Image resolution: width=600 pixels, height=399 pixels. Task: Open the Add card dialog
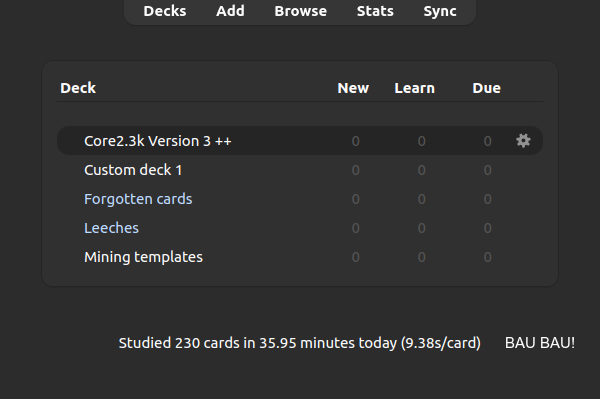230,11
